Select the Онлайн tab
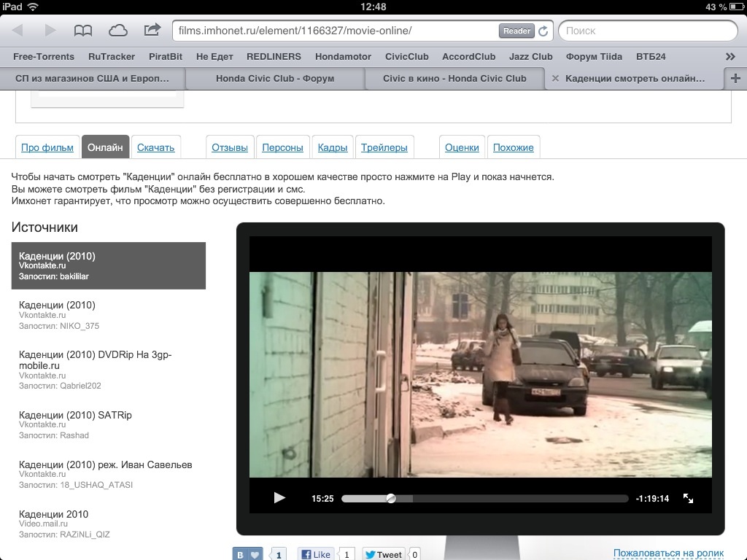The image size is (747, 560). pyautogui.click(x=105, y=147)
